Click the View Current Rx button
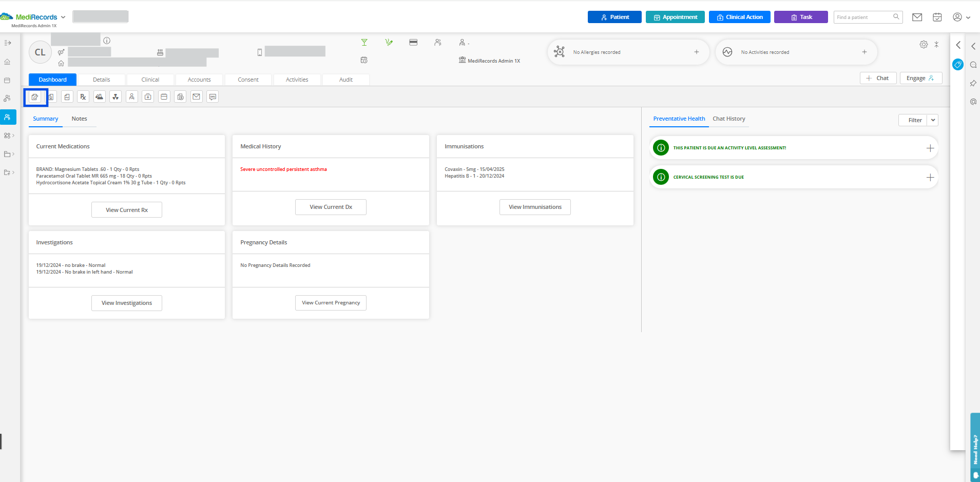The width and height of the screenshot is (980, 482). pos(127,210)
